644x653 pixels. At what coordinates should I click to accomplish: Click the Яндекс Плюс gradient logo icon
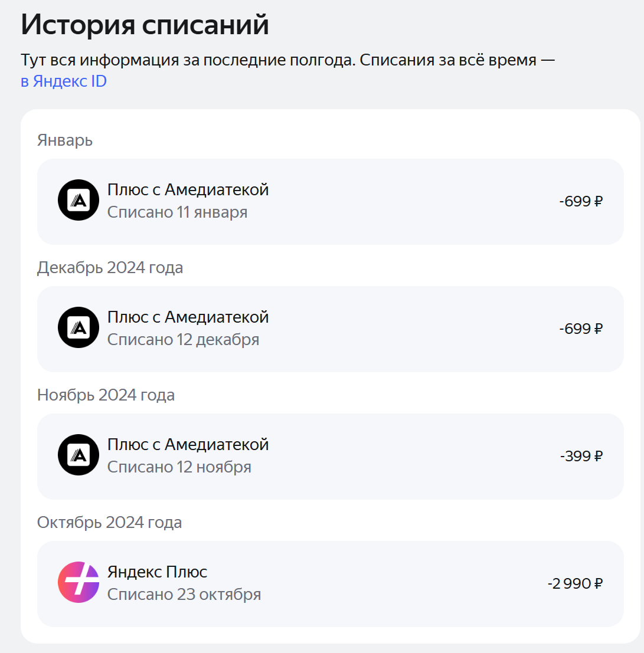click(79, 583)
